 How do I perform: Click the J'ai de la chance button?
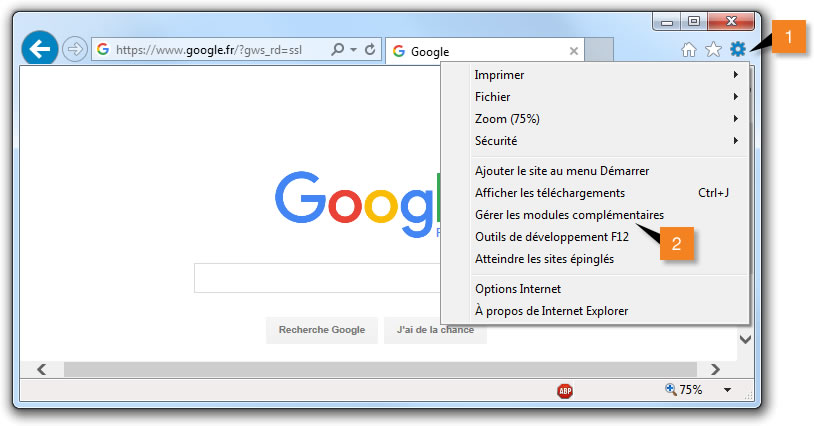[x=434, y=330]
